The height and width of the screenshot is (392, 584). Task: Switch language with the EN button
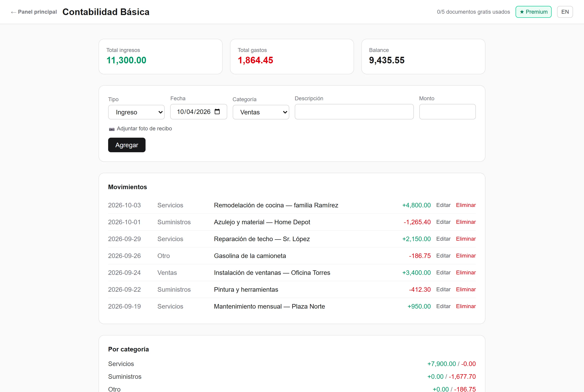coord(565,12)
